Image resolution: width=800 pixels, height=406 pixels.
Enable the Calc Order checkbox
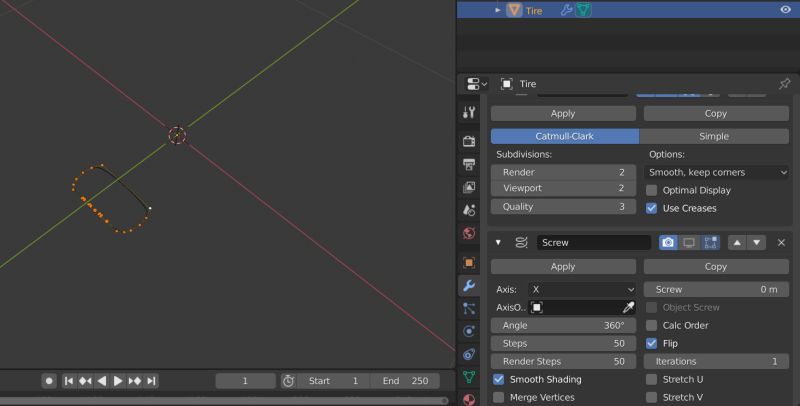(652, 325)
